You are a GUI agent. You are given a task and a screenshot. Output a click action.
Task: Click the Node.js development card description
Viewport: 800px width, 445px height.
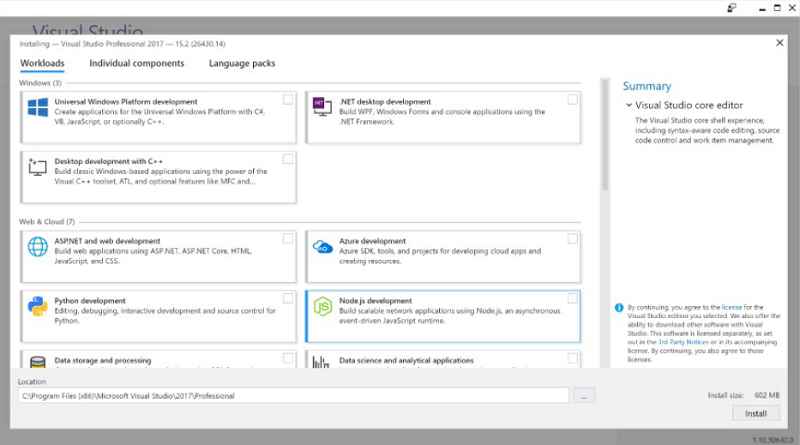pos(449,316)
